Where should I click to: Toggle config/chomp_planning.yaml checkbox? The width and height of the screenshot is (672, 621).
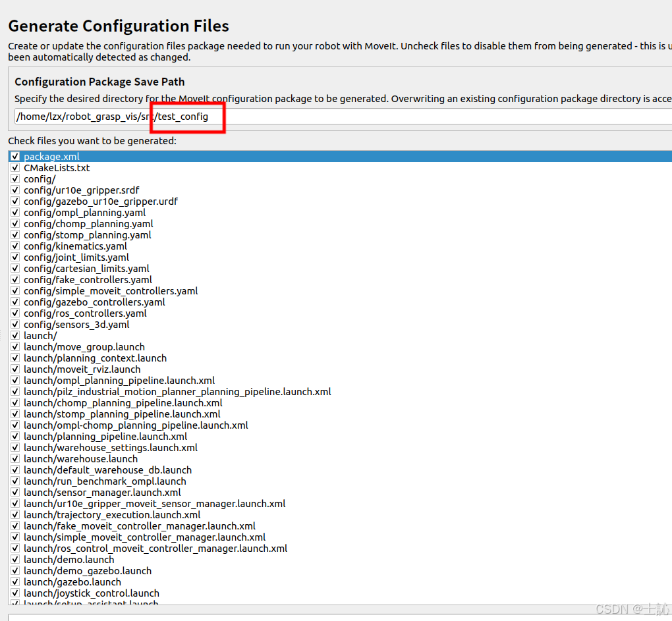click(15, 223)
